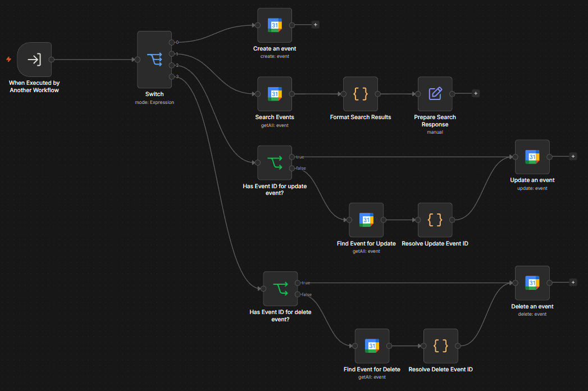Click the red trigger lightning bolt icon
The image size is (588, 391).
pos(8,60)
